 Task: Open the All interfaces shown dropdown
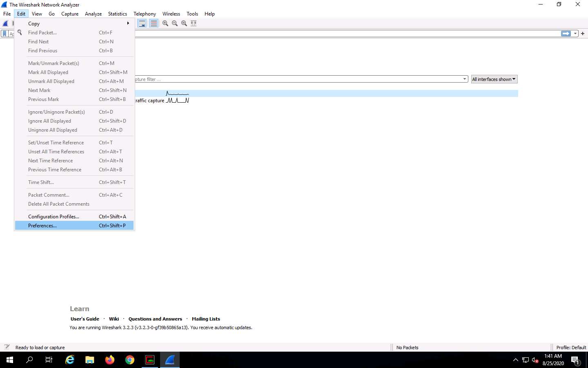point(494,79)
